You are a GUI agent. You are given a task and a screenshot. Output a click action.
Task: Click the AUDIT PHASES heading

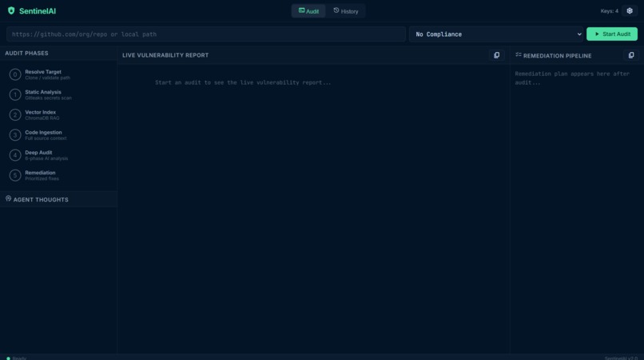[26, 53]
